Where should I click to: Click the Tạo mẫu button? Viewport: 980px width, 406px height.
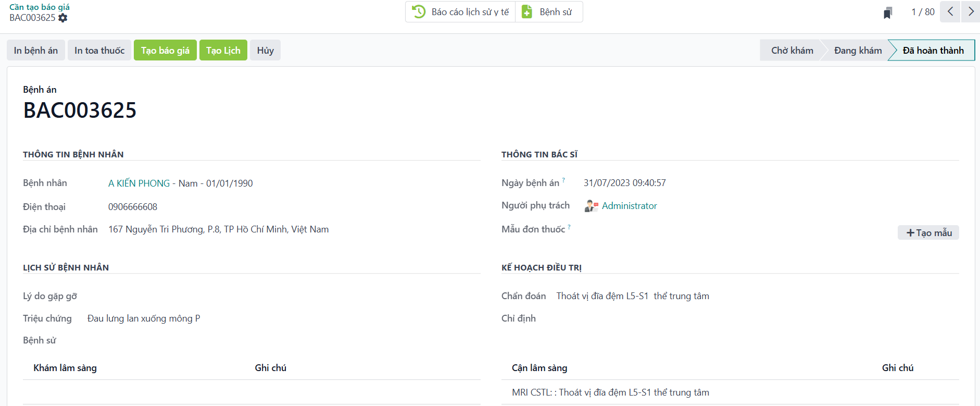point(928,233)
